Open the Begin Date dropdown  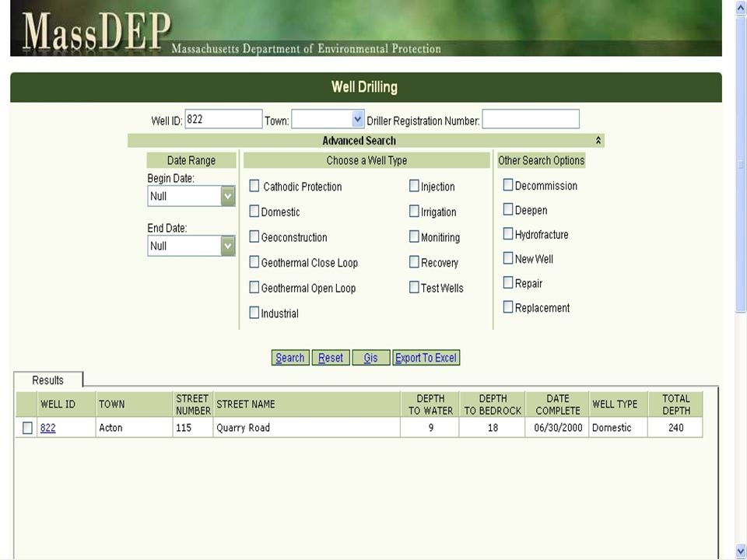(x=228, y=196)
